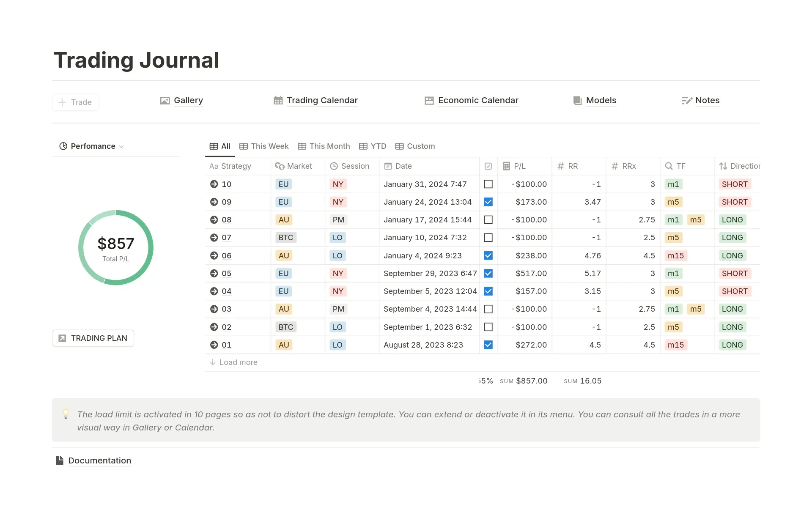Click the sort arrows icon on Direction column

(723, 166)
